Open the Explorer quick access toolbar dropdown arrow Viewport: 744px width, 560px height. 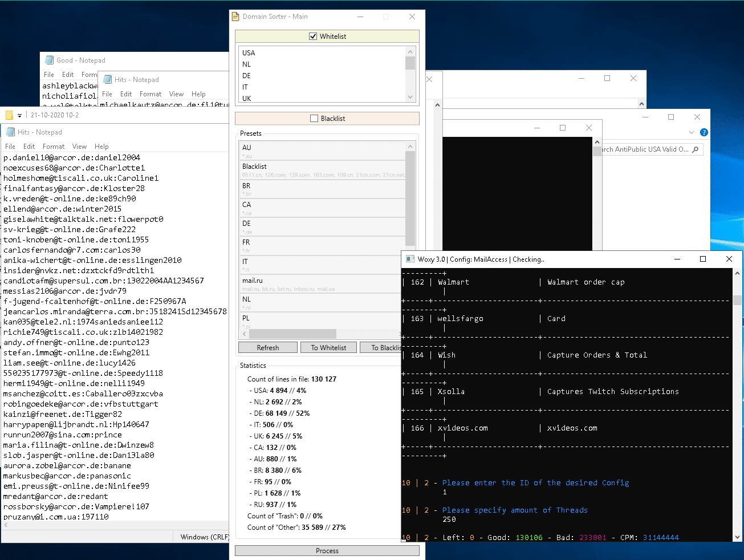click(x=19, y=115)
